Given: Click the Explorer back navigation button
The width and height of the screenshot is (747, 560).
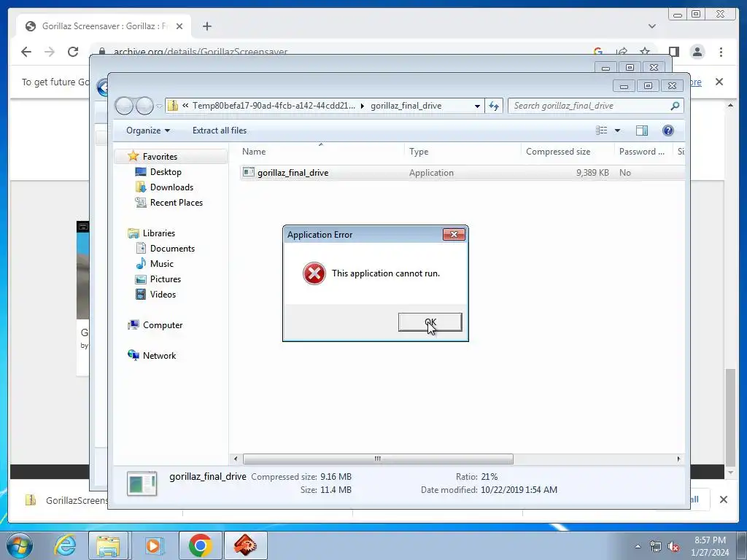Looking at the screenshot, I should pos(124,106).
